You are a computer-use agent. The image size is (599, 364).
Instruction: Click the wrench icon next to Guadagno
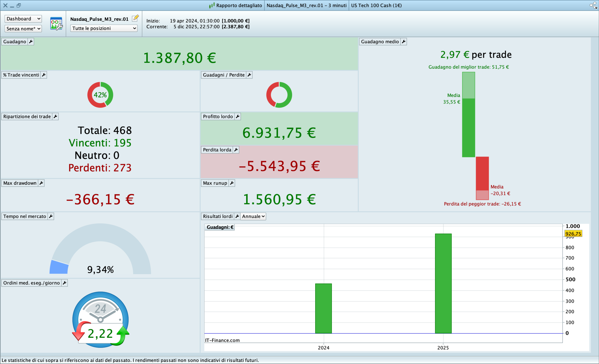31,42
